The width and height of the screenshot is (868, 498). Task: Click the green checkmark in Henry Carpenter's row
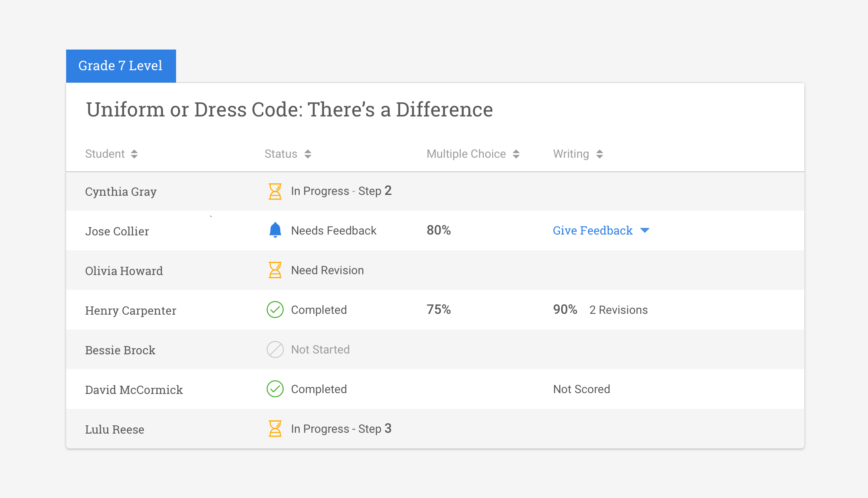click(275, 310)
